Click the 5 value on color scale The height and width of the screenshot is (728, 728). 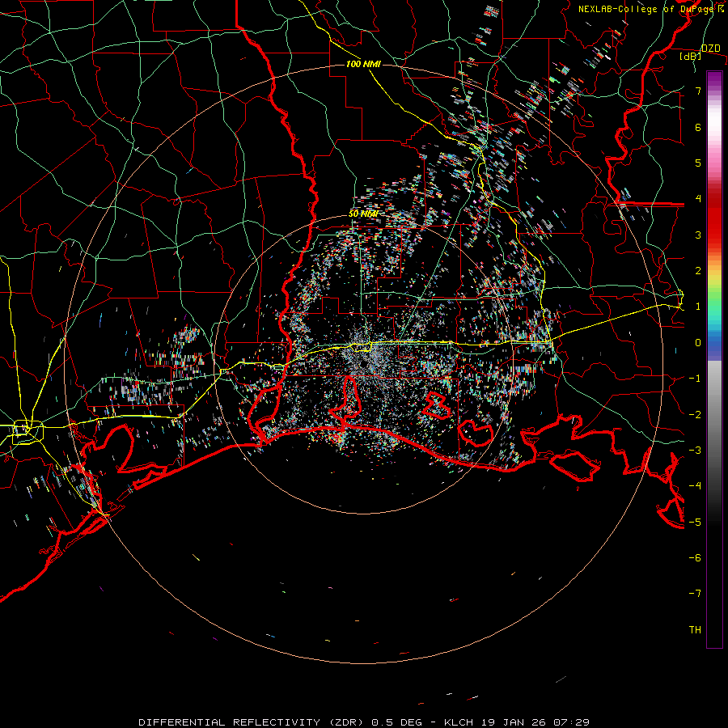click(698, 163)
